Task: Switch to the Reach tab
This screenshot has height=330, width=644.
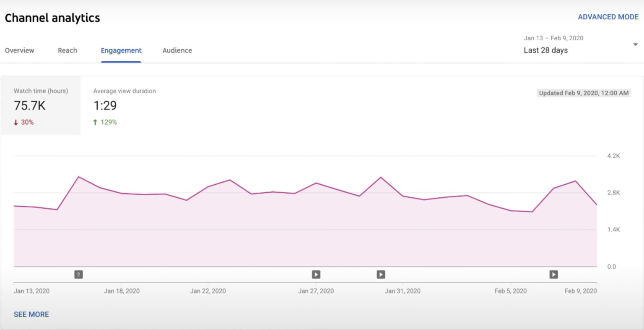Action: (x=67, y=50)
